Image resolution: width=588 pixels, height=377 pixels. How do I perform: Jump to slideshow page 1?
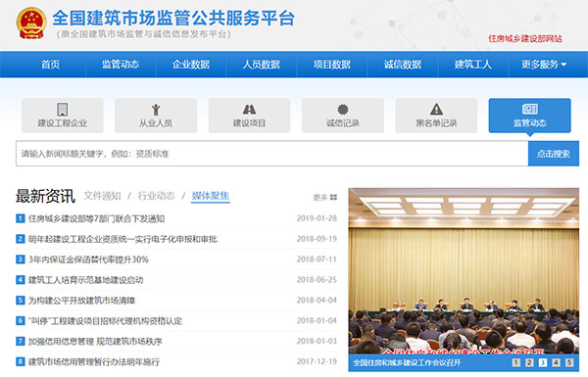coord(516,362)
